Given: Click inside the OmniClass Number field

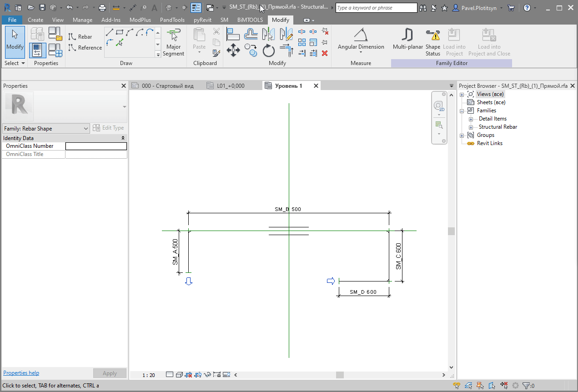Looking at the screenshot, I should point(96,146).
